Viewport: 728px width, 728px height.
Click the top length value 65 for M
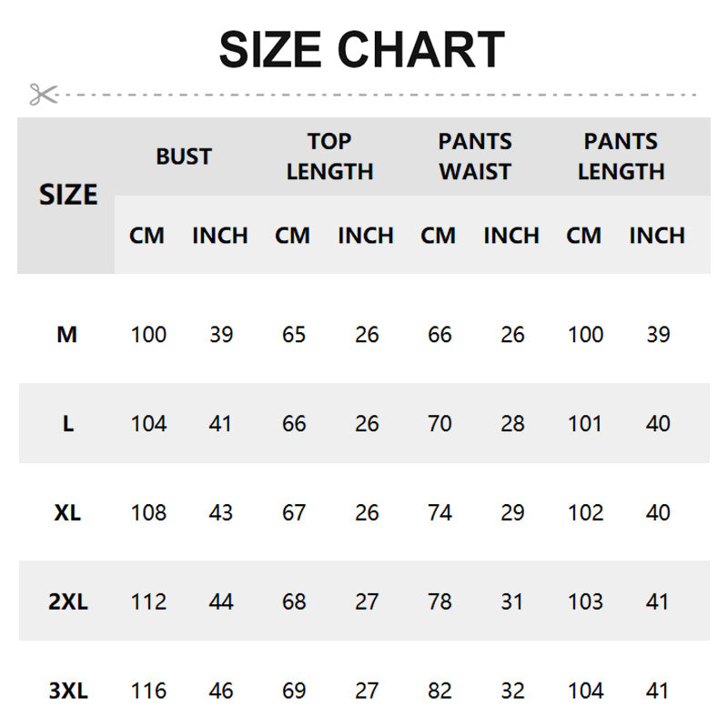pos(294,335)
